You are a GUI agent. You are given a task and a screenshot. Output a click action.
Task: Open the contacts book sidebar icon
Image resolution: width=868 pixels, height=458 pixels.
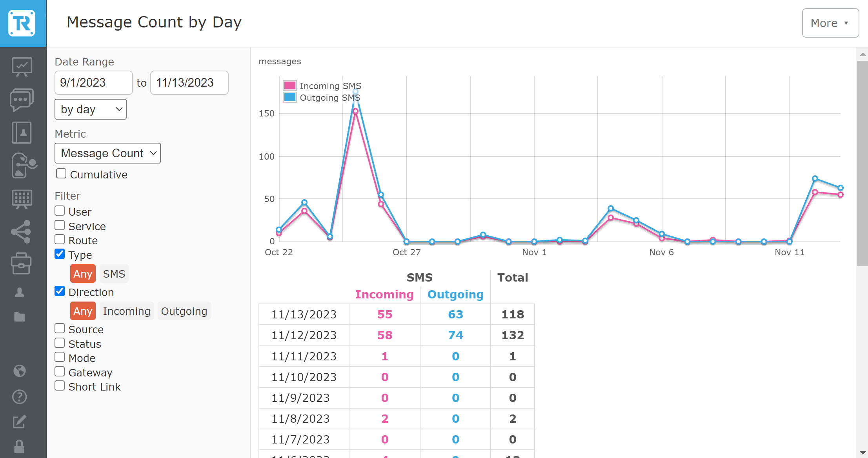click(22, 133)
